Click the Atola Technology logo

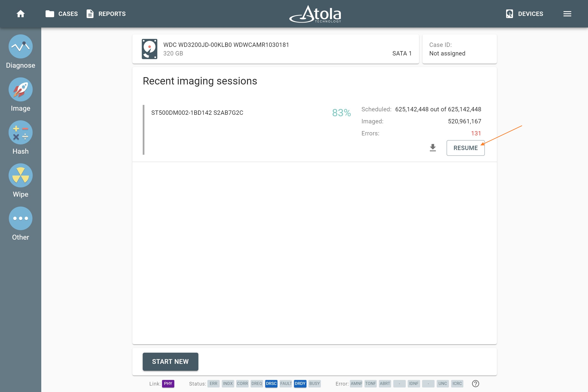[x=315, y=14]
